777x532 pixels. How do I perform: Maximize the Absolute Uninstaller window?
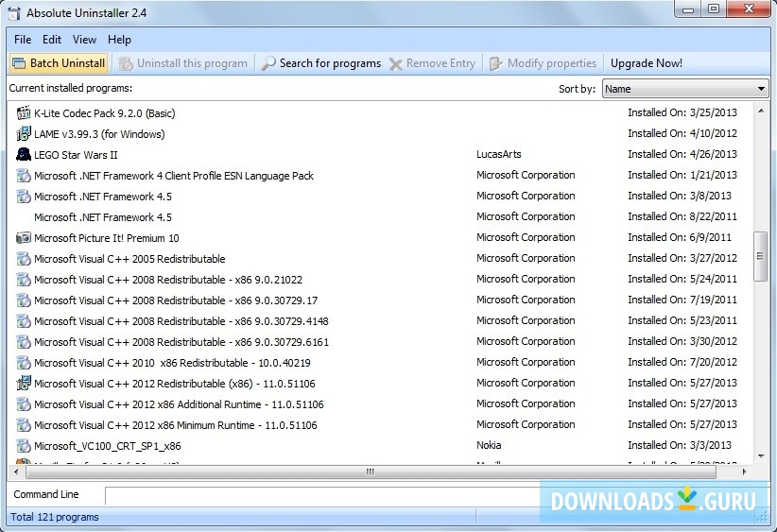tap(714, 9)
